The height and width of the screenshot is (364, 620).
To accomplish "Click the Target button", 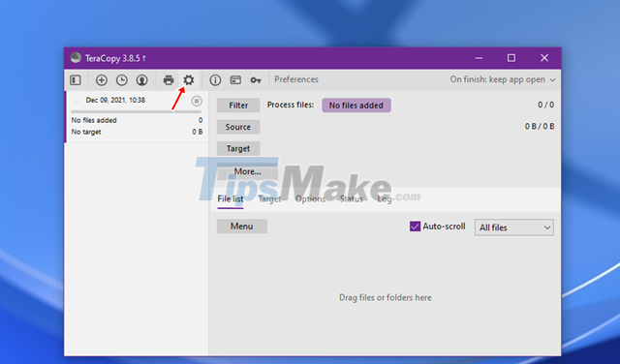I will [238, 149].
